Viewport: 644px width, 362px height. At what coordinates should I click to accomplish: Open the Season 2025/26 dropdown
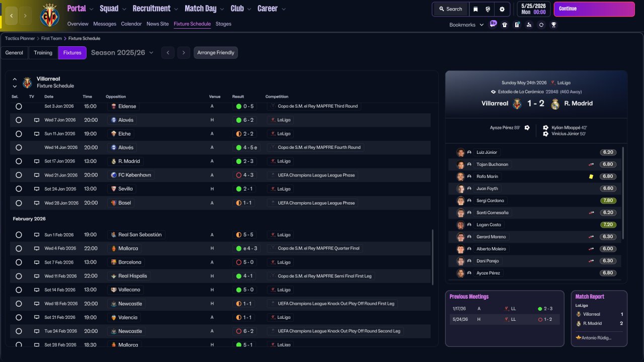point(122,53)
